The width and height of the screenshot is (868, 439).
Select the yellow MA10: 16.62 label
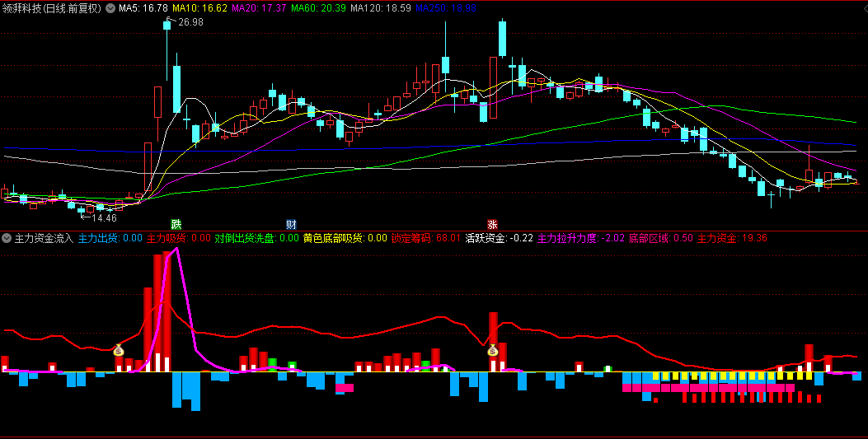[199, 8]
